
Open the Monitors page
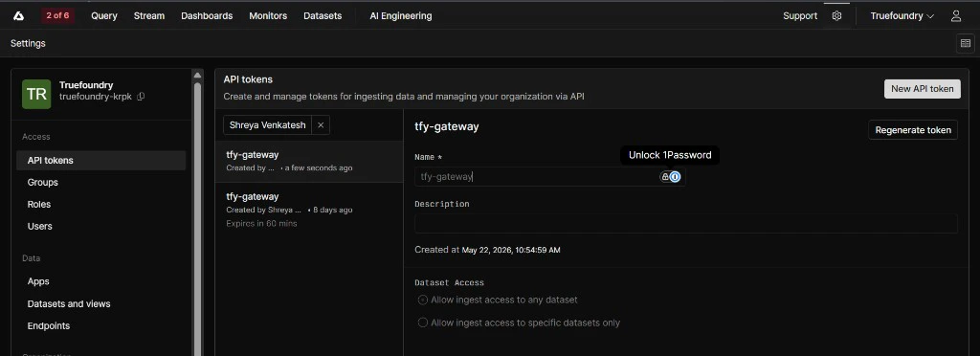coord(268,15)
